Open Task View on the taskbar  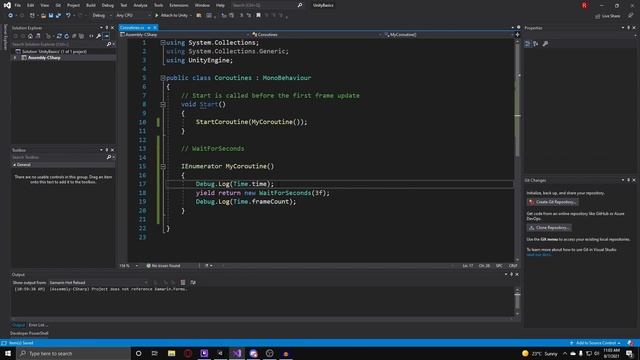click(155, 353)
